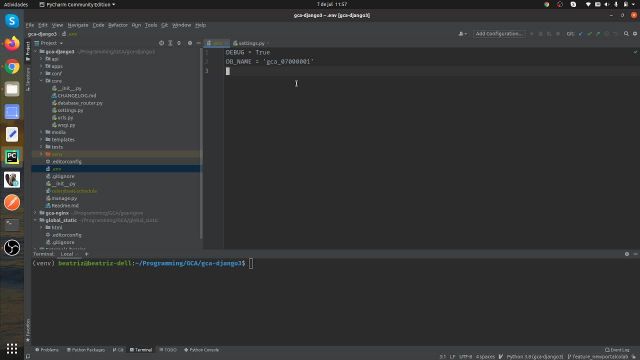Click the Git branch status widget
Screen dimensions: 640x360
pos(598,357)
